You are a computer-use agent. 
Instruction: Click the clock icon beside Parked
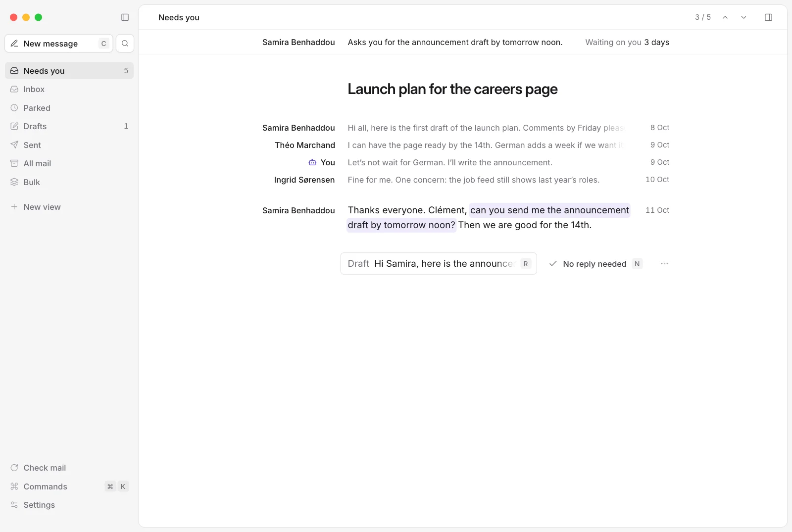point(14,108)
